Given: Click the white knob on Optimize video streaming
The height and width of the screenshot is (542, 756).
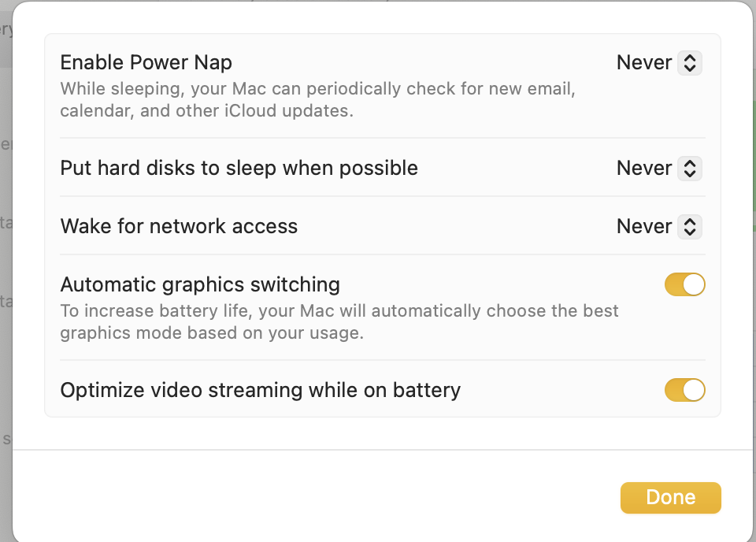Looking at the screenshot, I should coord(694,390).
